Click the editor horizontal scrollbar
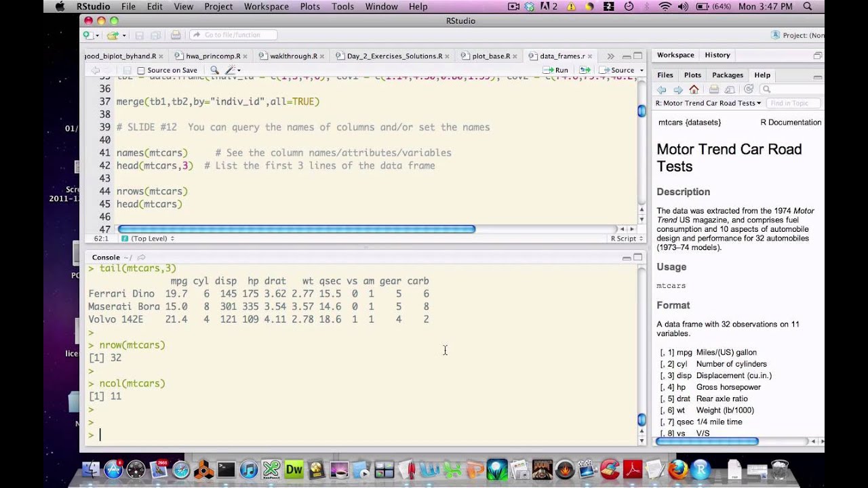 click(x=297, y=229)
